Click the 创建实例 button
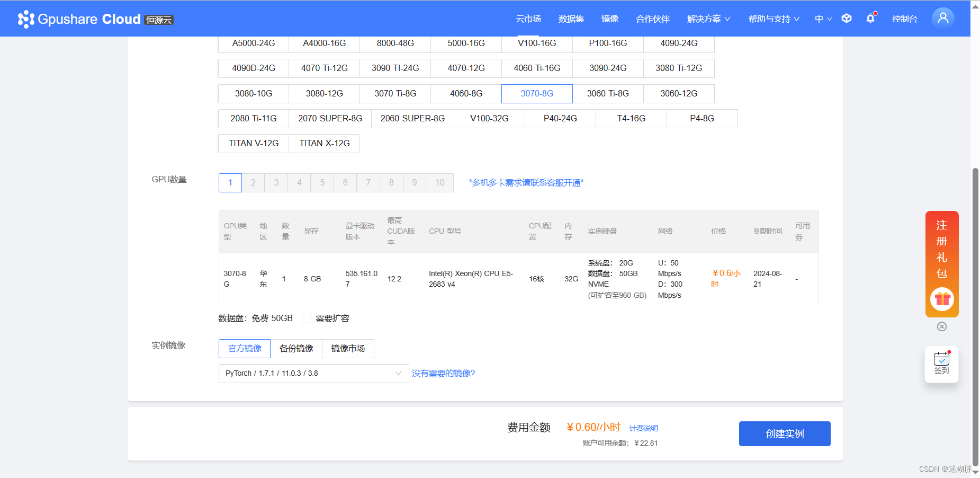The height and width of the screenshot is (478, 980). (x=785, y=434)
